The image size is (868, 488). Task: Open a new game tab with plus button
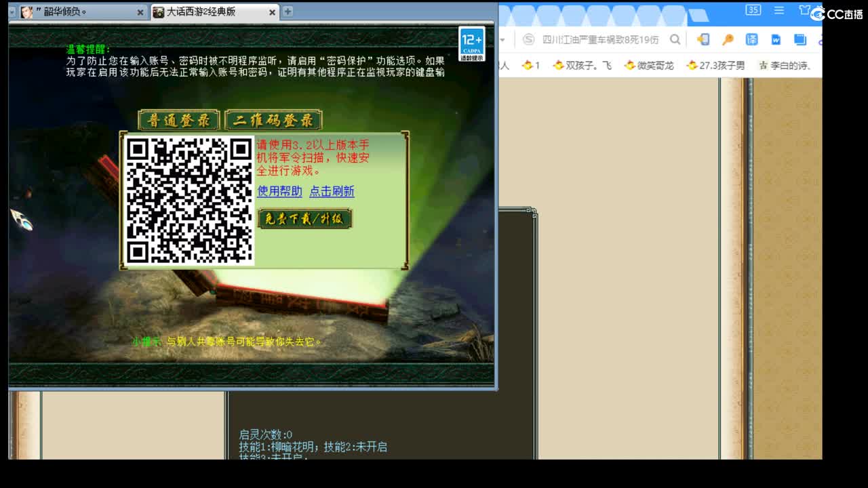click(288, 12)
